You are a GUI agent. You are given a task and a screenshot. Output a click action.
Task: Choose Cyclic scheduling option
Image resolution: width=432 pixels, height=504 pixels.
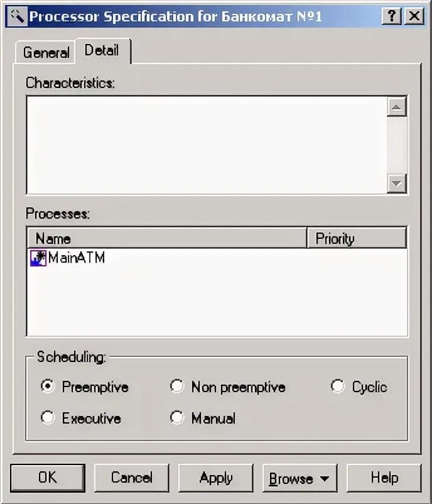click(338, 386)
